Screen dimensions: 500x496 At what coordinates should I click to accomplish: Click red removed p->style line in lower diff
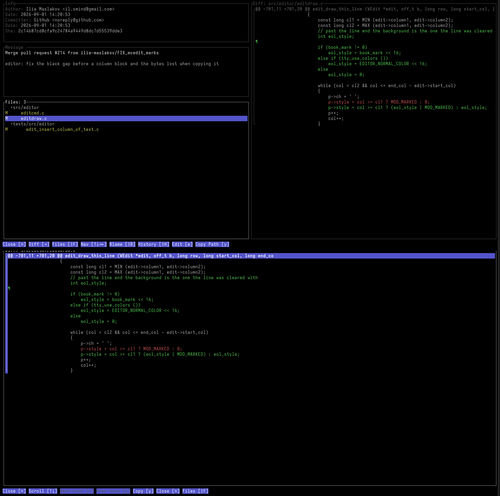[x=131, y=349]
